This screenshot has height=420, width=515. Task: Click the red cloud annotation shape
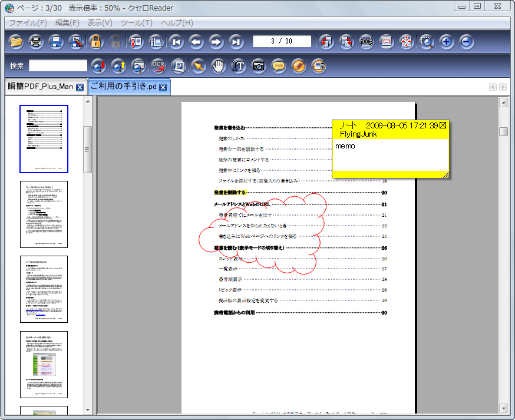tap(263, 234)
